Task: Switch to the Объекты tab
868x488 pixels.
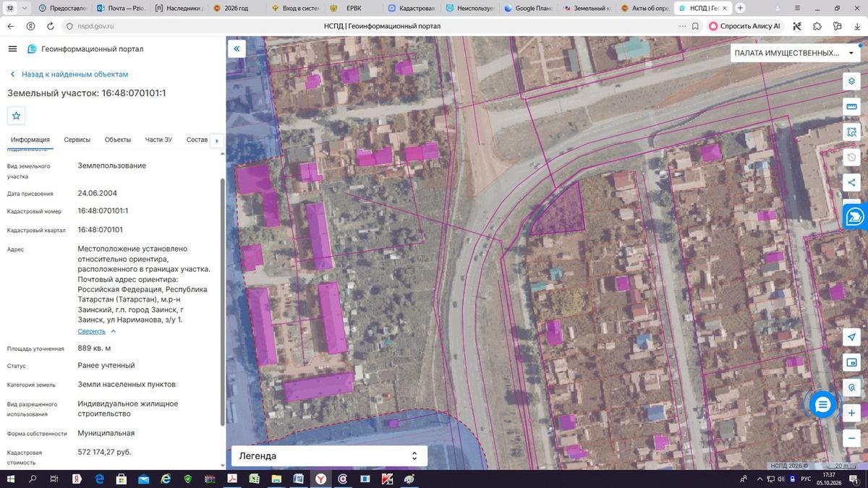Action: click(118, 140)
